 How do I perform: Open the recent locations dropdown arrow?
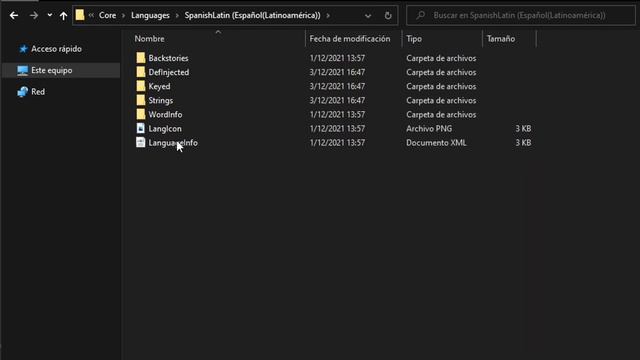(49, 16)
